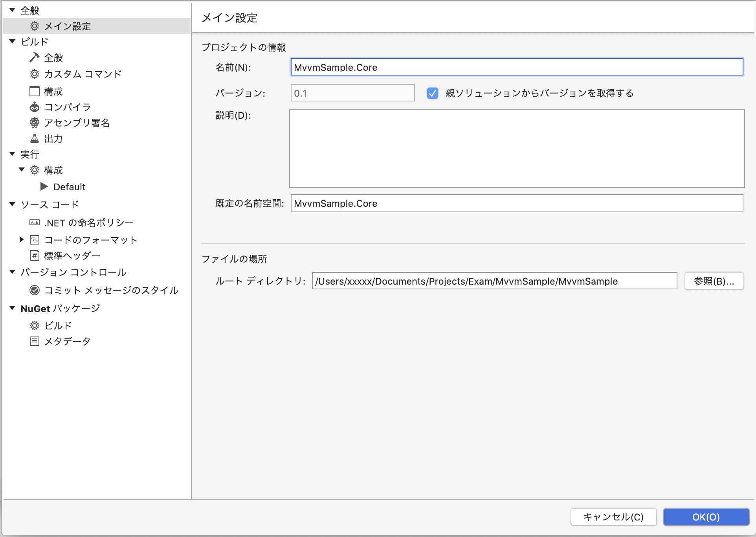Click the flask icon next to 出力

35,138
